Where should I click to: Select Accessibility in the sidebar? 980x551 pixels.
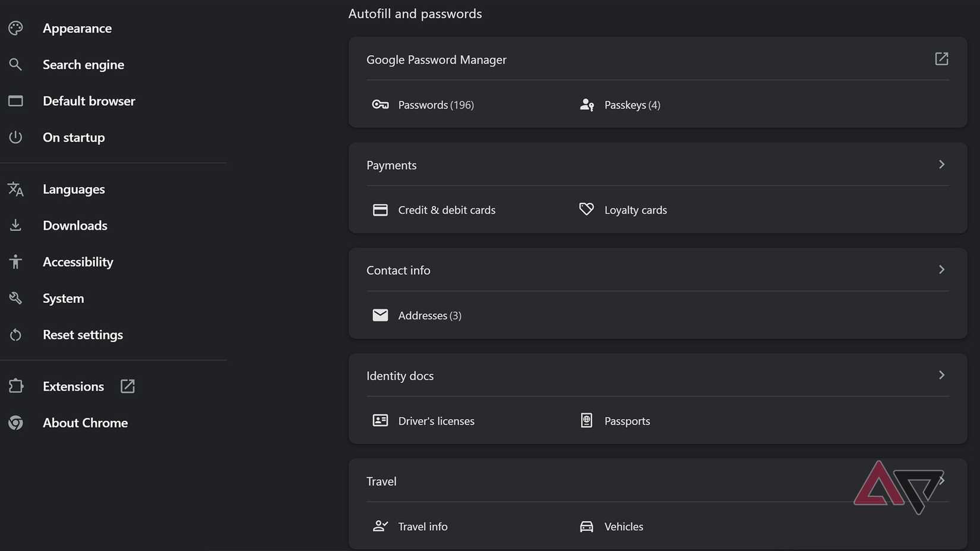[78, 262]
